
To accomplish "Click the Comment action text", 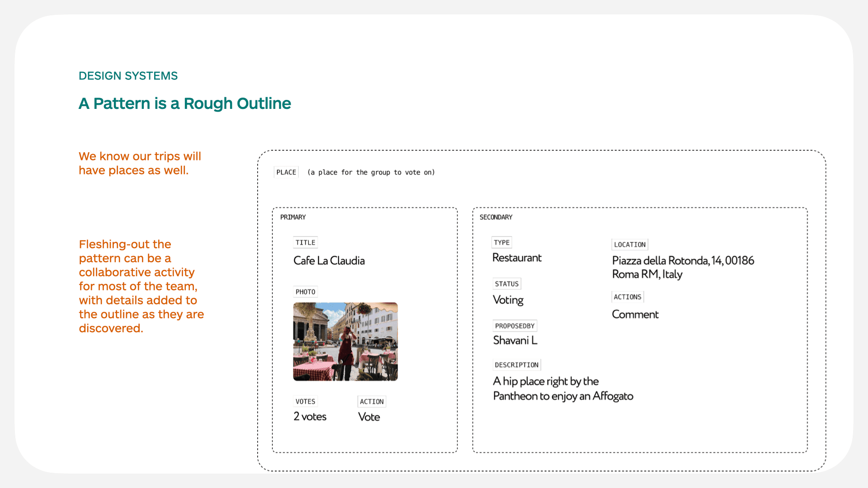I will 635,314.
